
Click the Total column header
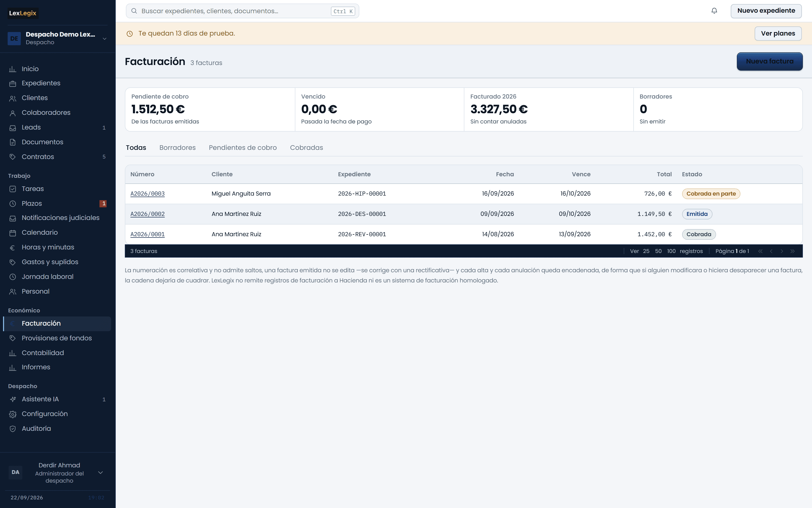pyautogui.click(x=664, y=174)
